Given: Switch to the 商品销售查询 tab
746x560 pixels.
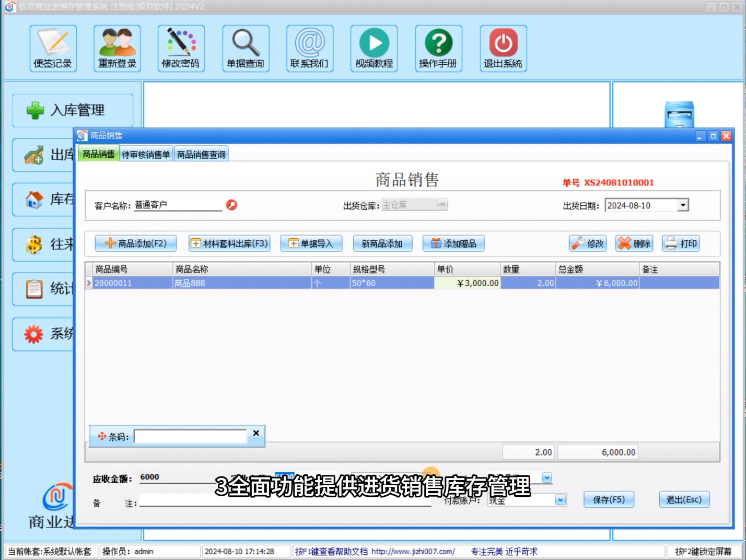Looking at the screenshot, I should [x=201, y=155].
